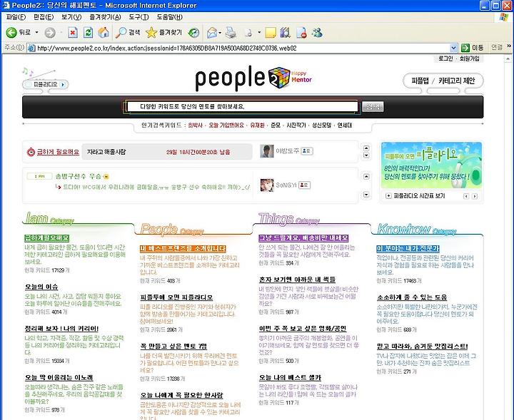
Task: Click the 이동 go button
Action: point(473,48)
